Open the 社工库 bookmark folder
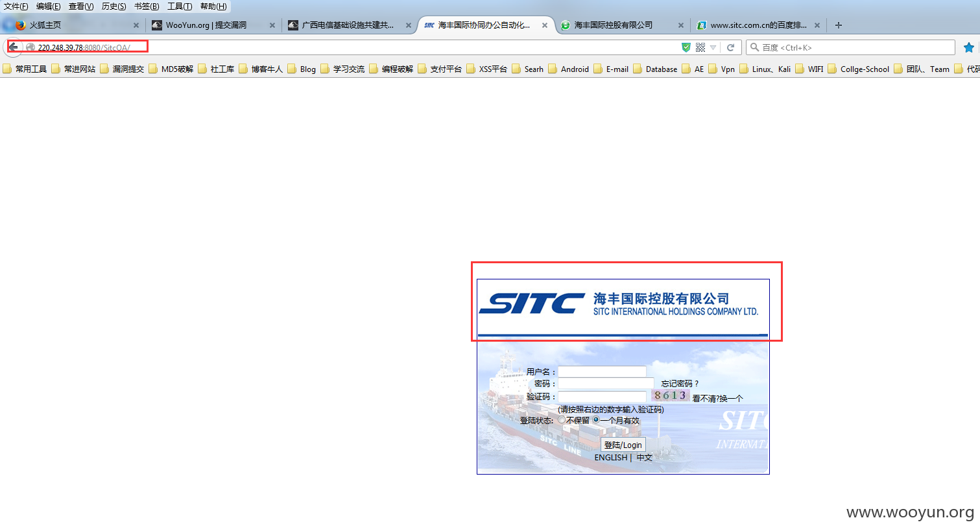This screenshot has height=531, width=980. tap(216, 69)
